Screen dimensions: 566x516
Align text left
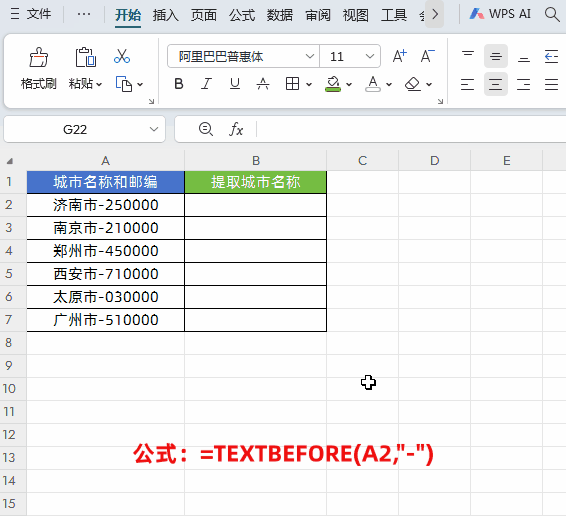coord(467,84)
